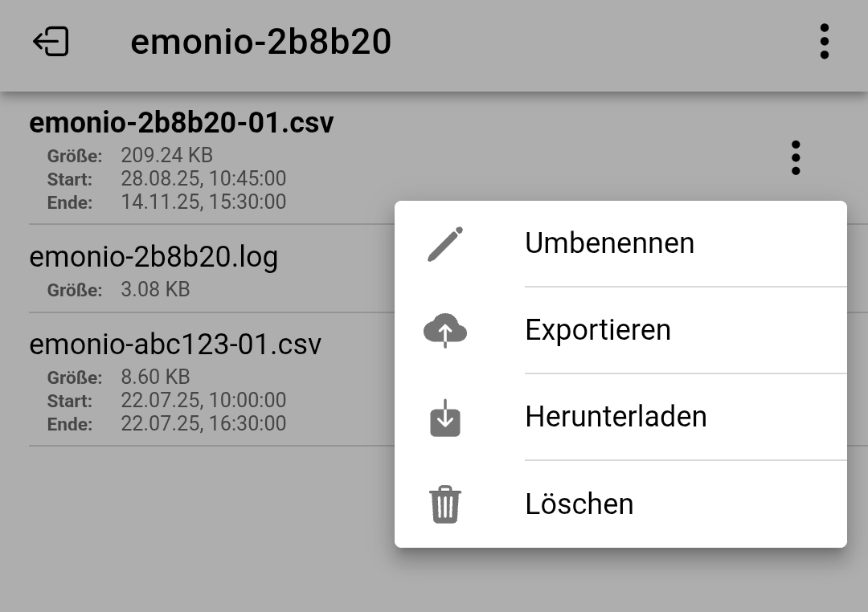Choose Löschen to delete the file

pyautogui.click(x=579, y=504)
